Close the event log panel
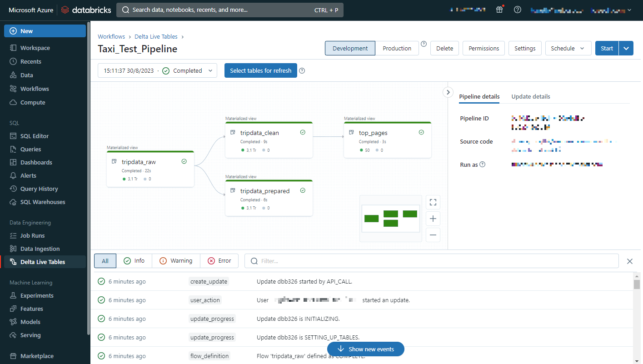The image size is (643, 364). [629, 261]
